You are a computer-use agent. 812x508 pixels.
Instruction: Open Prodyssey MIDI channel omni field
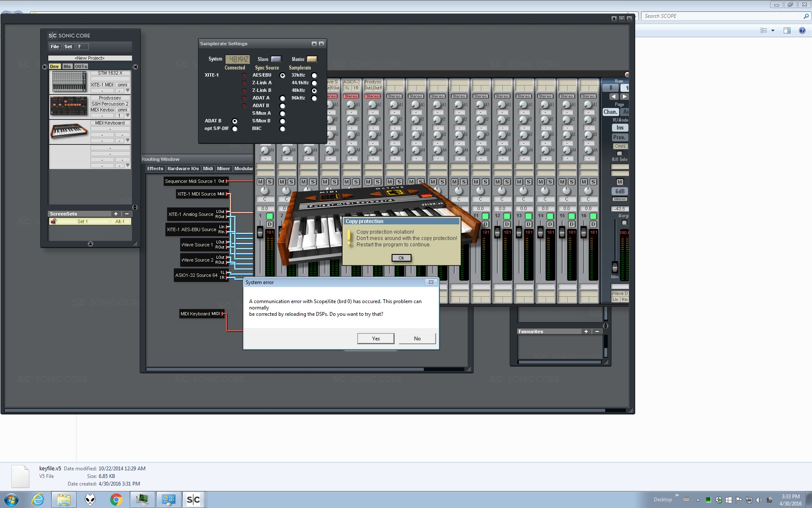point(122,110)
